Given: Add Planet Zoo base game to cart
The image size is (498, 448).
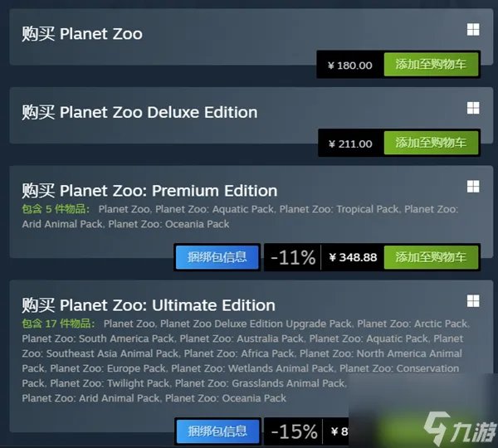Looking at the screenshot, I should coord(431,65).
